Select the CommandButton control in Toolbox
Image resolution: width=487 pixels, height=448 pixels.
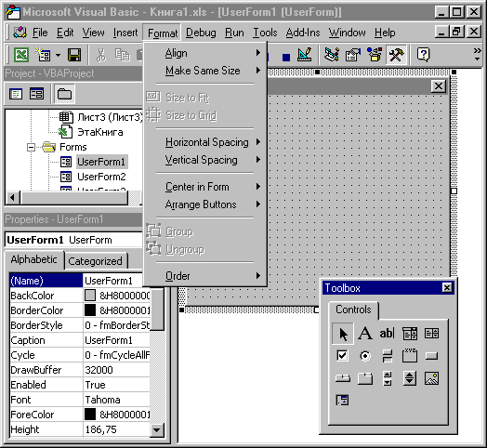pos(432,356)
